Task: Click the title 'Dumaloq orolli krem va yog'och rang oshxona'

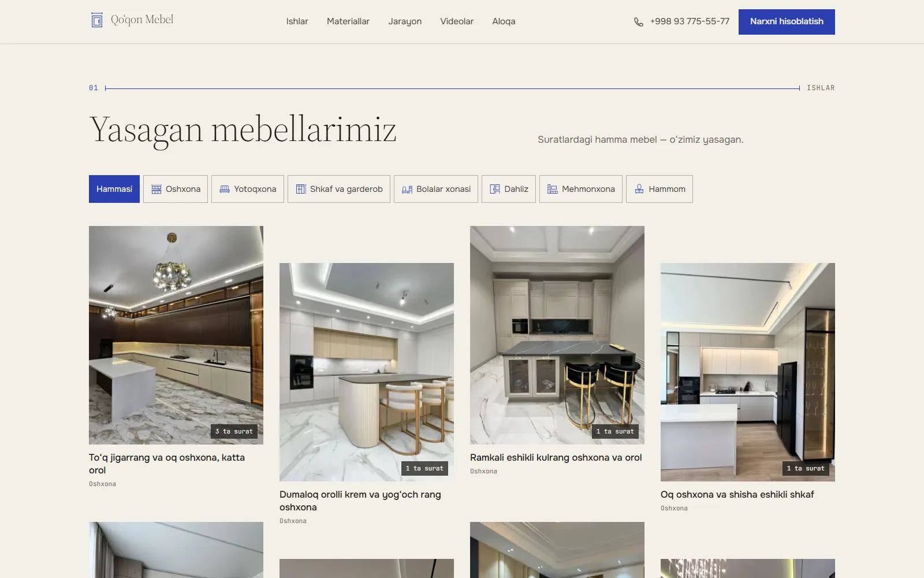Action: click(360, 501)
